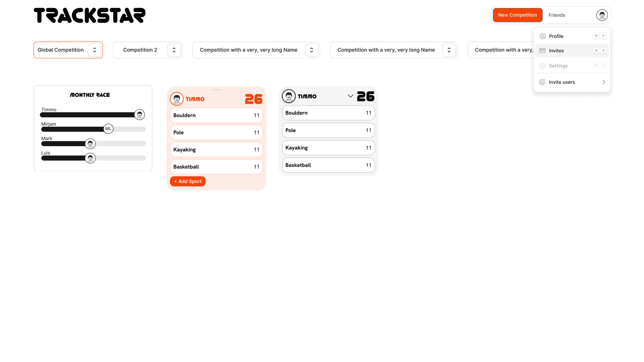This screenshot has height=362, width=644.
Task: Select the Global Competition tab
Action: click(68, 50)
